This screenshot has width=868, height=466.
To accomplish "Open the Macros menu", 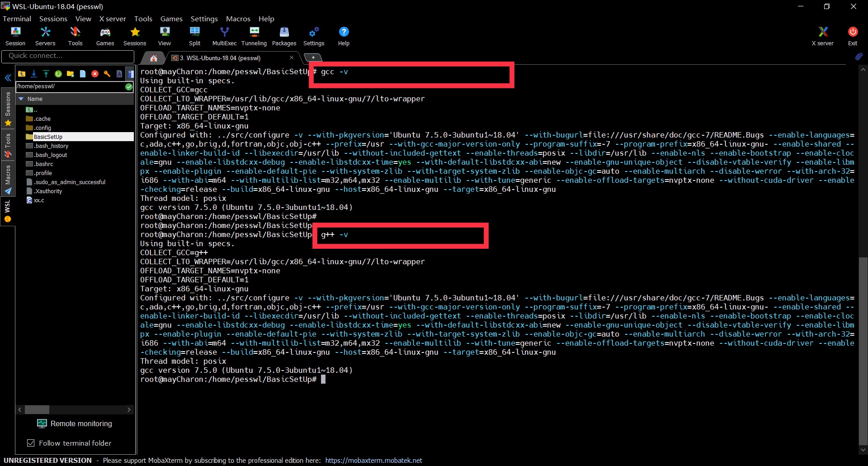I will click(238, 19).
